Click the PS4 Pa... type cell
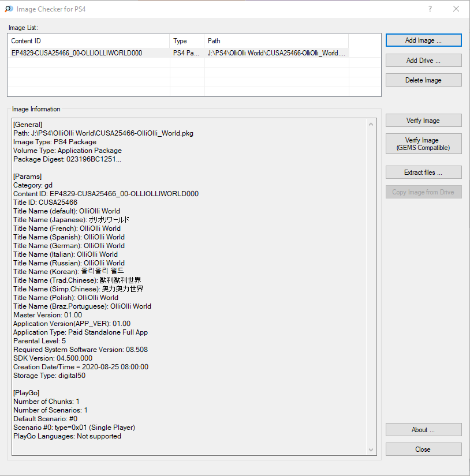The height and width of the screenshot is (476, 470). (186, 53)
